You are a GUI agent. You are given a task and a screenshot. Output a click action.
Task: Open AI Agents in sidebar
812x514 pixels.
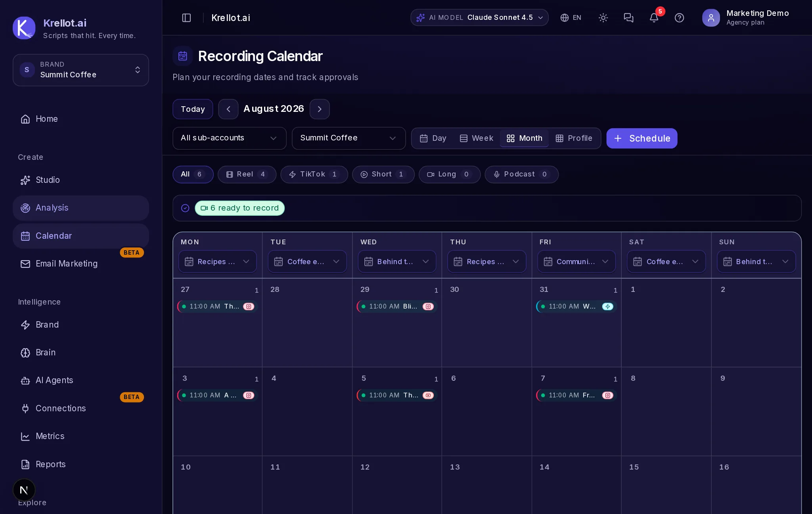(81, 380)
